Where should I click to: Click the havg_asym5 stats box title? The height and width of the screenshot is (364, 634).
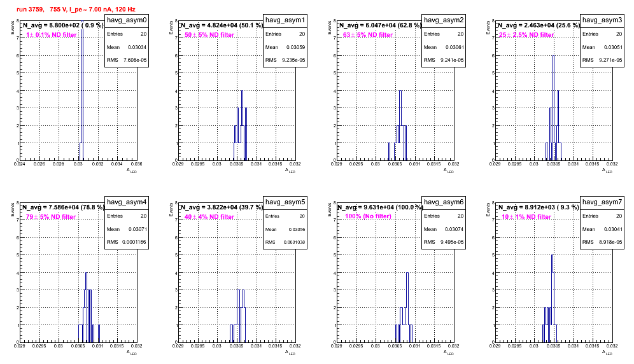point(285,202)
